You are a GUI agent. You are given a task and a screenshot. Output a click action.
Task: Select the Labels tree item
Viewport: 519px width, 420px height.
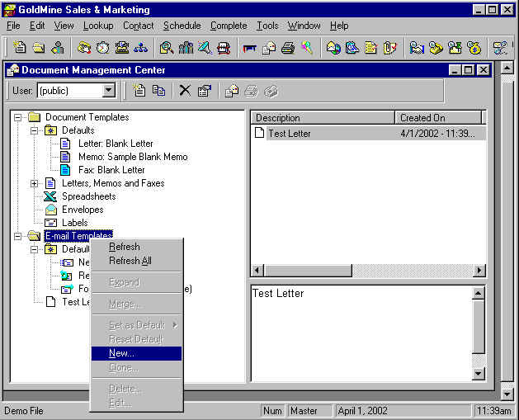coord(75,223)
